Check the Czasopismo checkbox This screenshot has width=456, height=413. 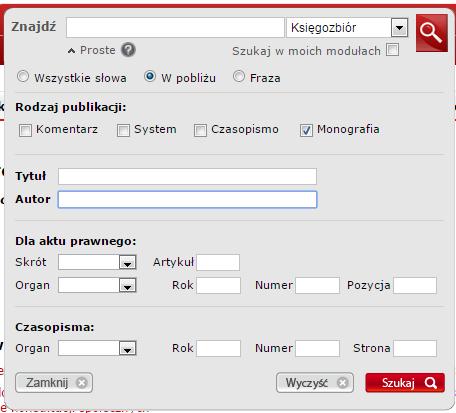[x=200, y=130]
